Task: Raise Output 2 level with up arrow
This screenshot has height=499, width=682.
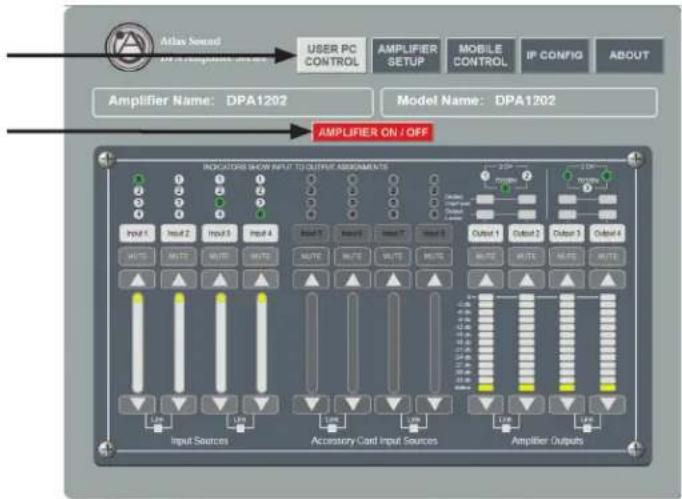Action: (526, 280)
